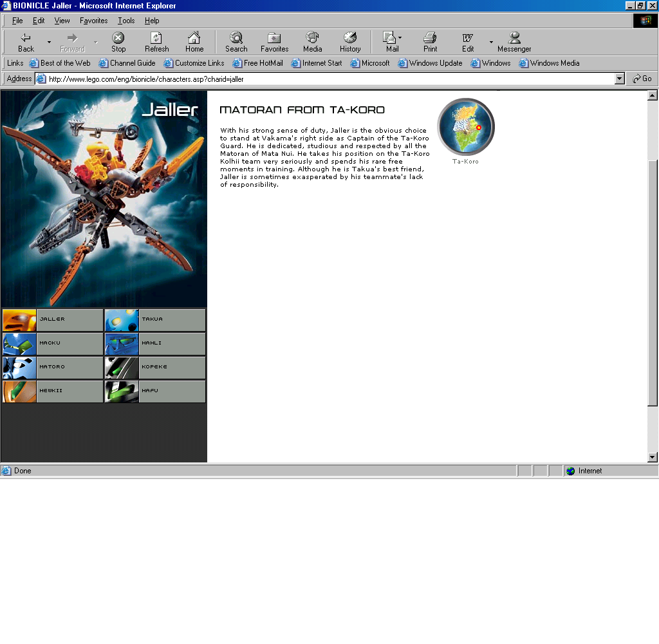Click the scrollbar down arrow

(653, 457)
